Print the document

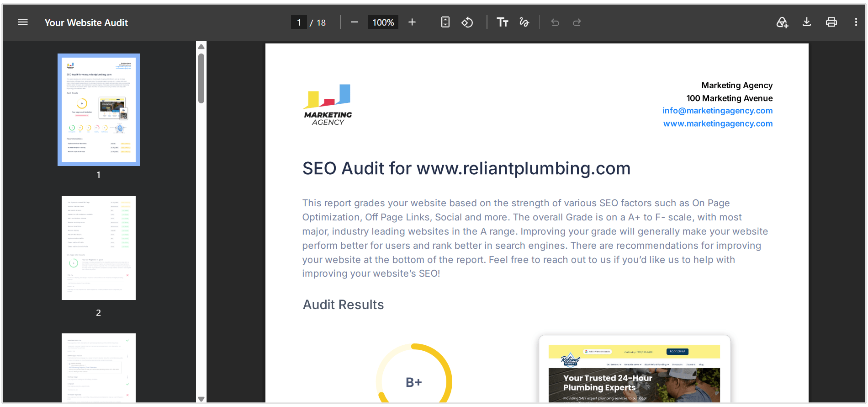831,22
